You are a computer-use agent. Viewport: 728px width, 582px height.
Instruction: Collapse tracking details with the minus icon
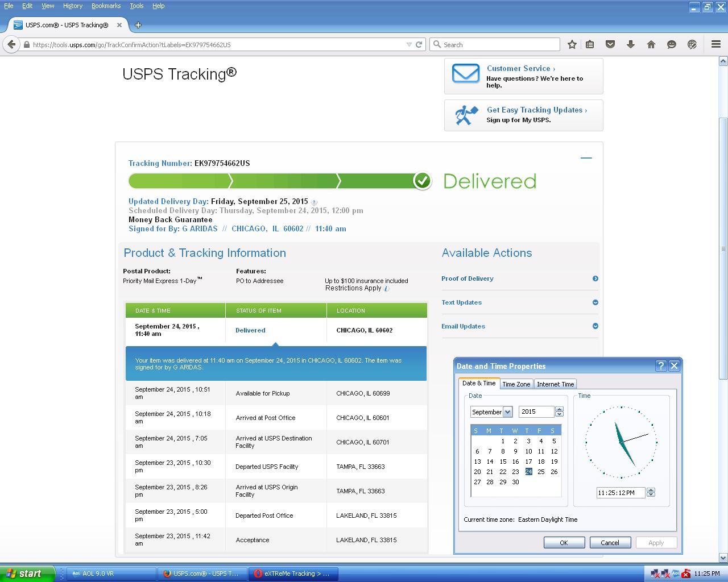(586, 158)
